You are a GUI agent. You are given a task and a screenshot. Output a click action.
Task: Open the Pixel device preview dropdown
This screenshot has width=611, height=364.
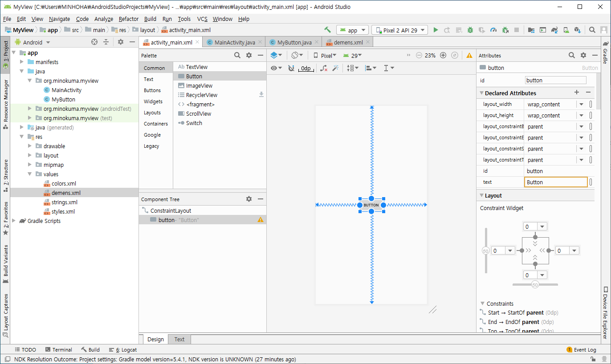pos(325,56)
